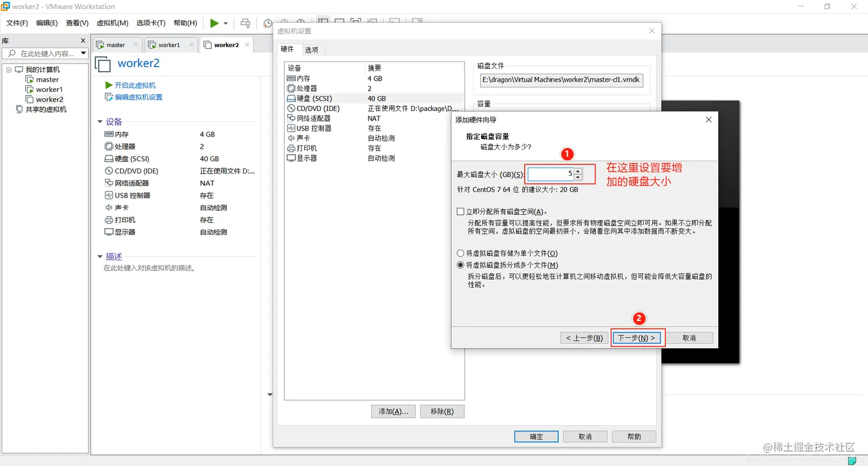Click 内存 memory icon in main device summary
Viewport: 868px width, 466px height.
click(x=109, y=134)
